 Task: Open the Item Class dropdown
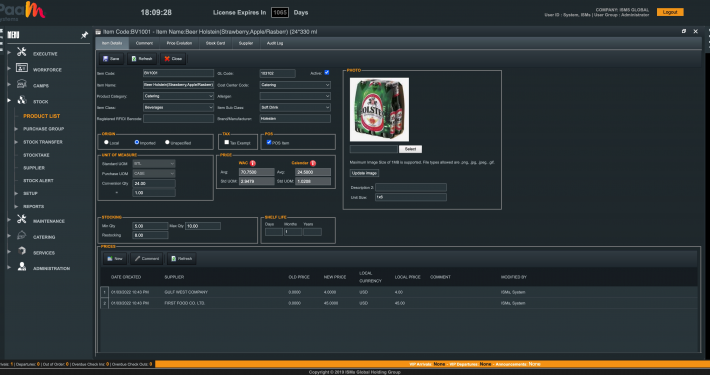(178, 107)
